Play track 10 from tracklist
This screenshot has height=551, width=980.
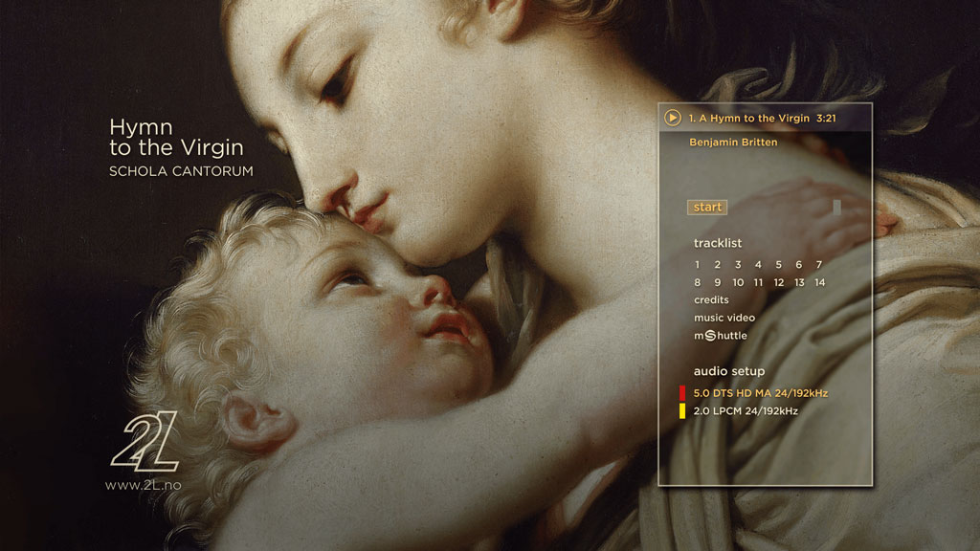[738, 283]
